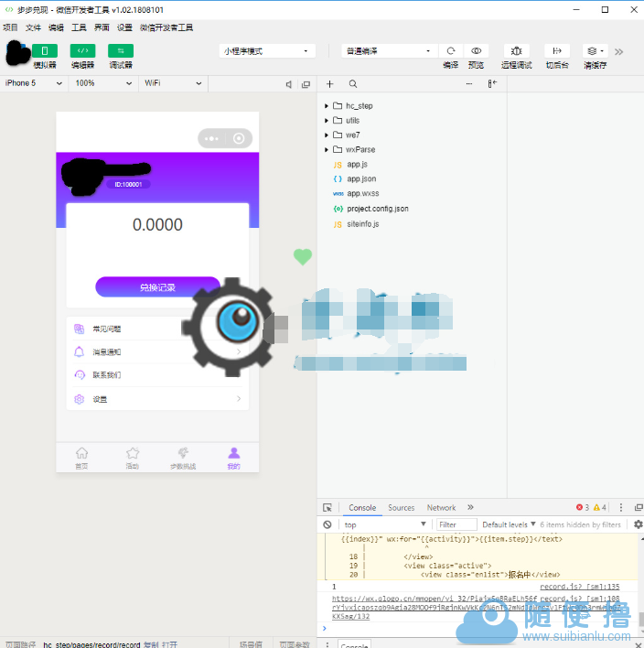Open the 项目 menu
This screenshot has height=648, width=644.
click(x=10, y=27)
